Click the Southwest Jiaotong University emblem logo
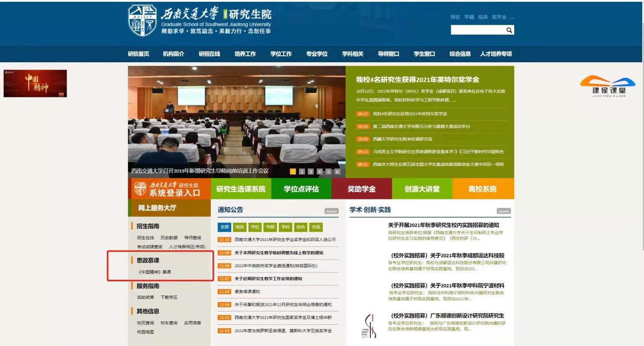The width and height of the screenshot is (644, 346). pyautogui.click(x=142, y=20)
